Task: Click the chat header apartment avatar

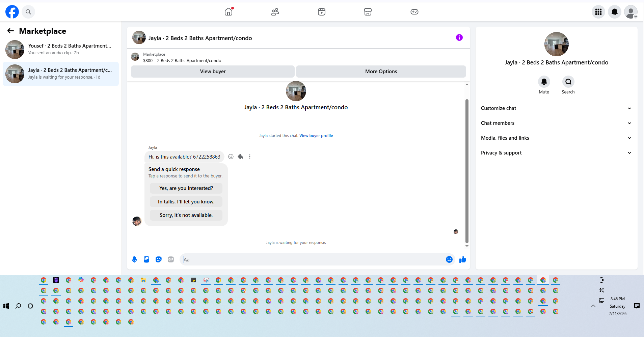Action: point(139,38)
